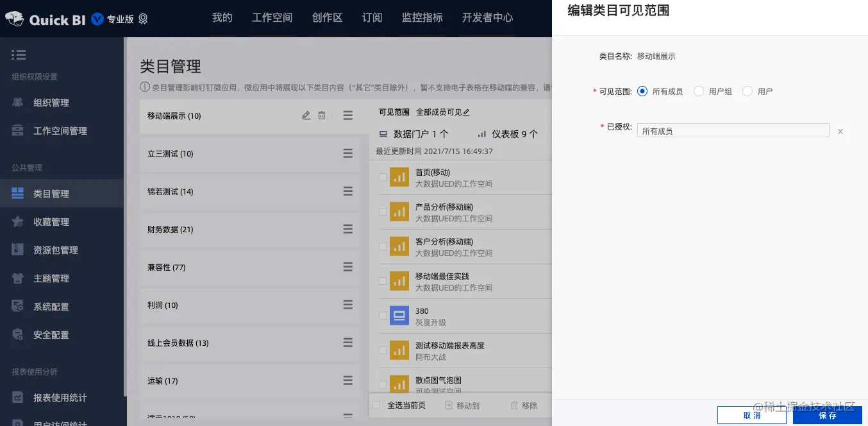
Task: Edit visible range pencil next to 全部成员可见
Action: click(466, 112)
